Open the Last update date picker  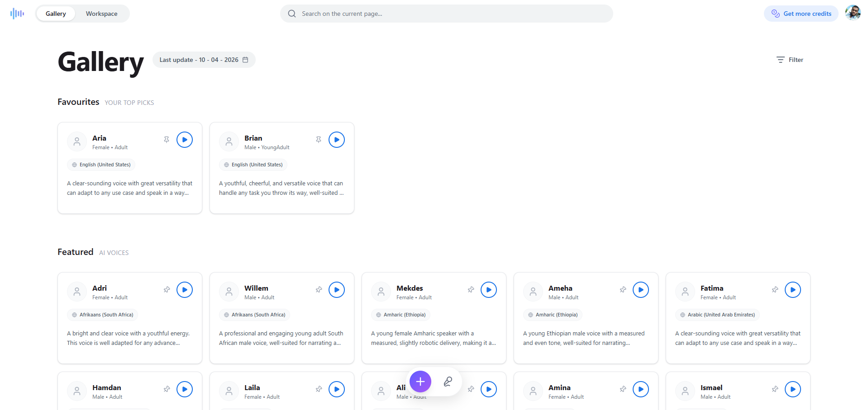204,60
